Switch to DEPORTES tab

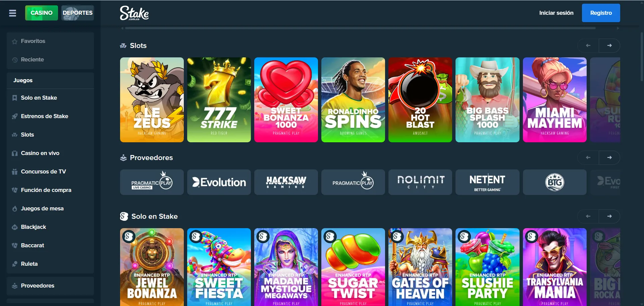[77, 13]
